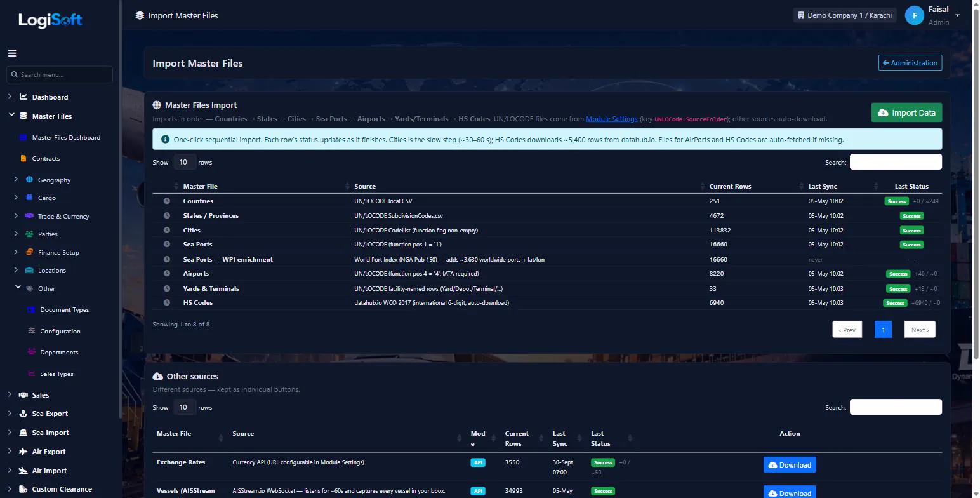Edit the Master Files Import rows count field

point(184,162)
